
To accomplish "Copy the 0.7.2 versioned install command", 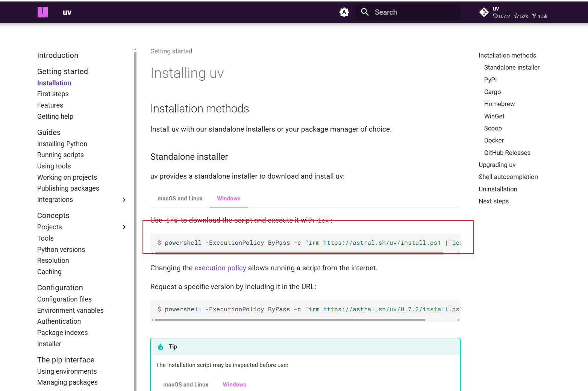I will point(452,309).
